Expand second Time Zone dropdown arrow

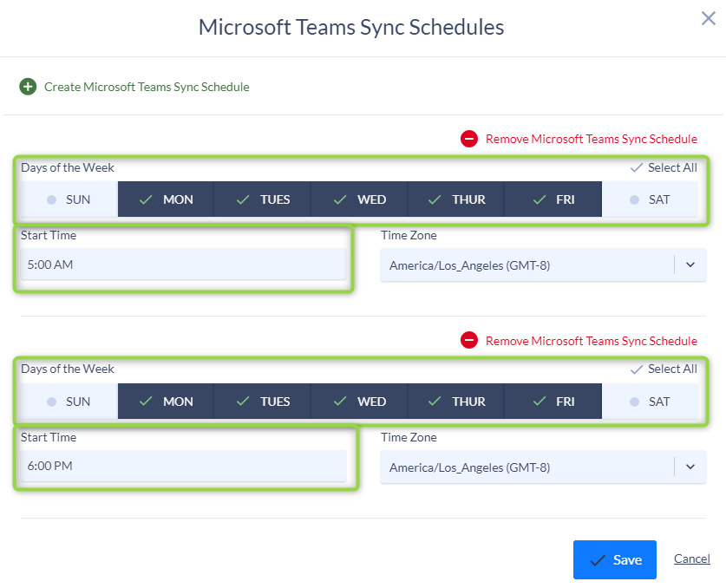click(690, 467)
